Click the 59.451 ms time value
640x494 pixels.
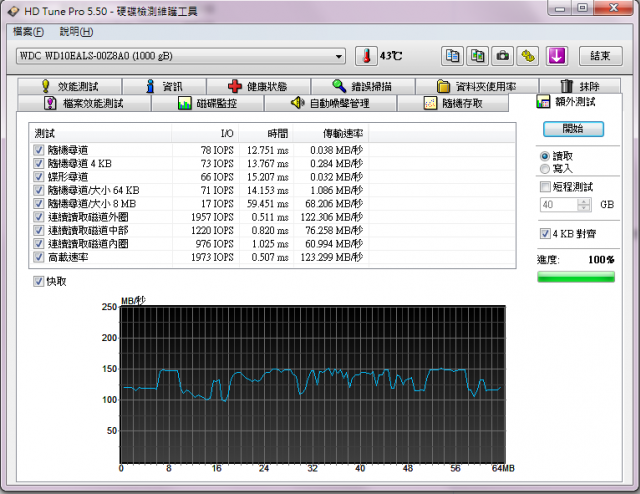click(x=269, y=204)
